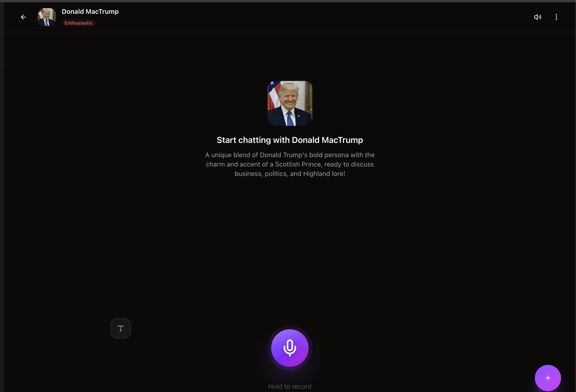Go back using the left arrow
This screenshot has width=576, height=392.
point(23,17)
